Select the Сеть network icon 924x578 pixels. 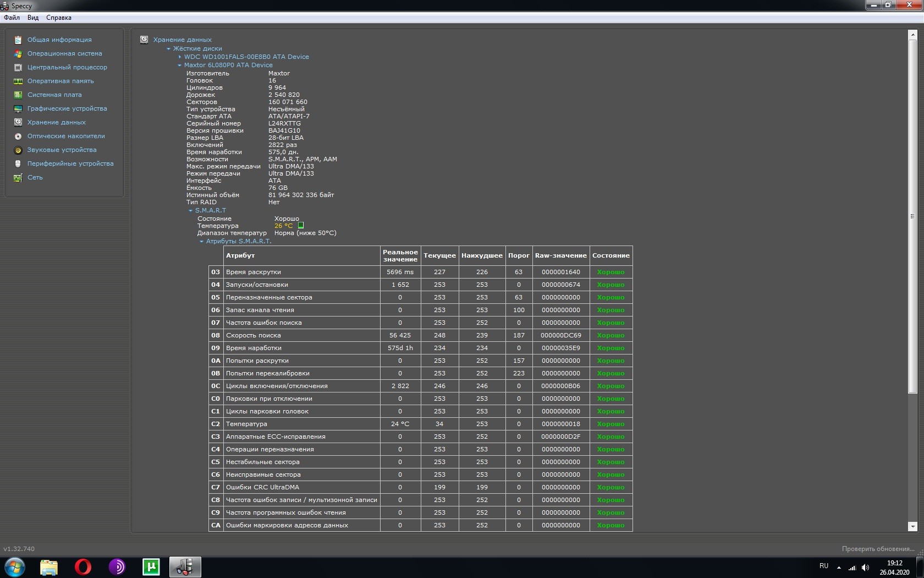tap(18, 177)
